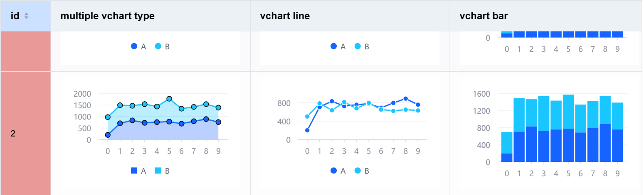
Task: Click light blue bar segment at x=0 in bar chart
Action: (507, 143)
